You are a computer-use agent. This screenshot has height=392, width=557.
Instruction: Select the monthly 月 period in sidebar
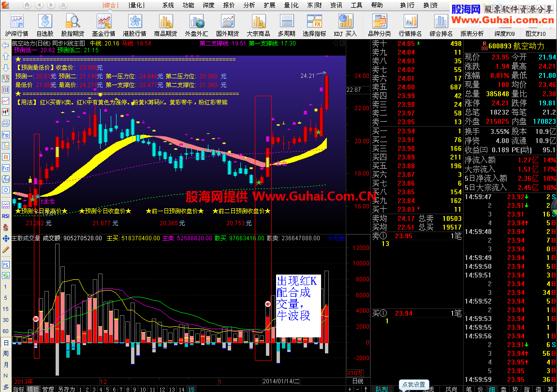point(6,364)
